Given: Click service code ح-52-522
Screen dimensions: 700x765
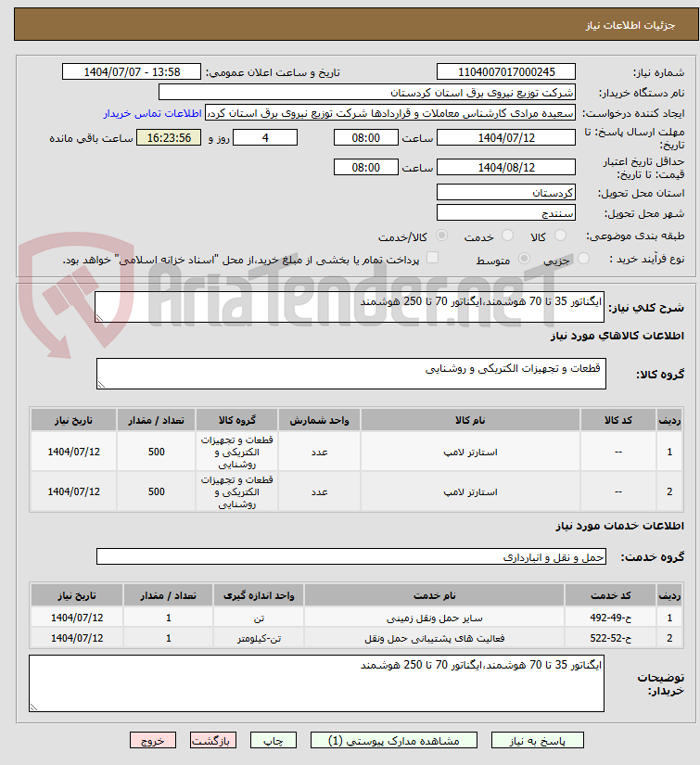Looking at the screenshot, I should pyautogui.click(x=610, y=638).
